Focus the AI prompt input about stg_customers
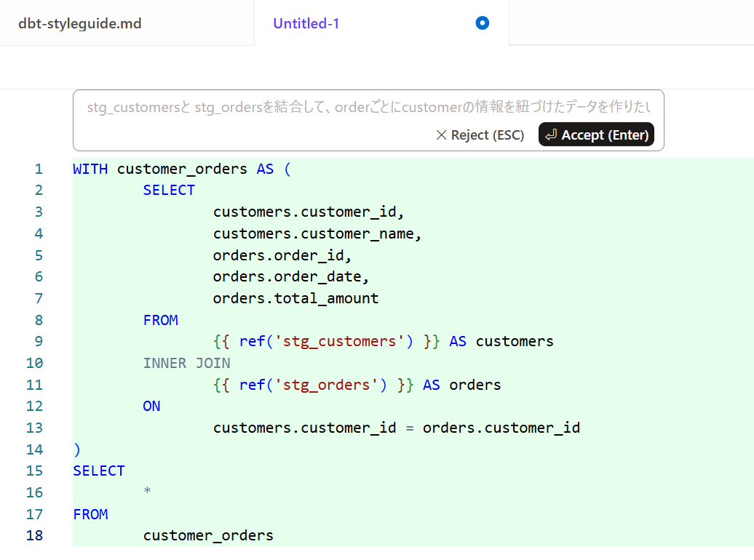This screenshot has width=754, height=560. (x=368, y=106)
